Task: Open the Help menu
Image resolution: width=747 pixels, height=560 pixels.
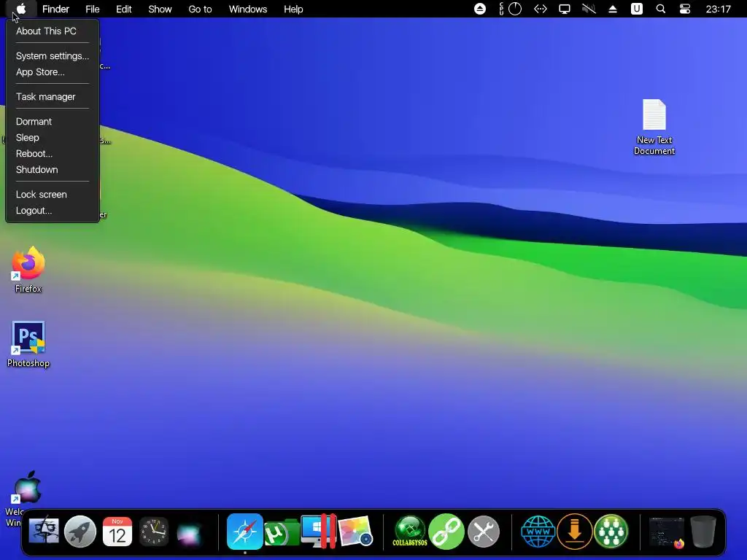Action: (x=293, y=9)
